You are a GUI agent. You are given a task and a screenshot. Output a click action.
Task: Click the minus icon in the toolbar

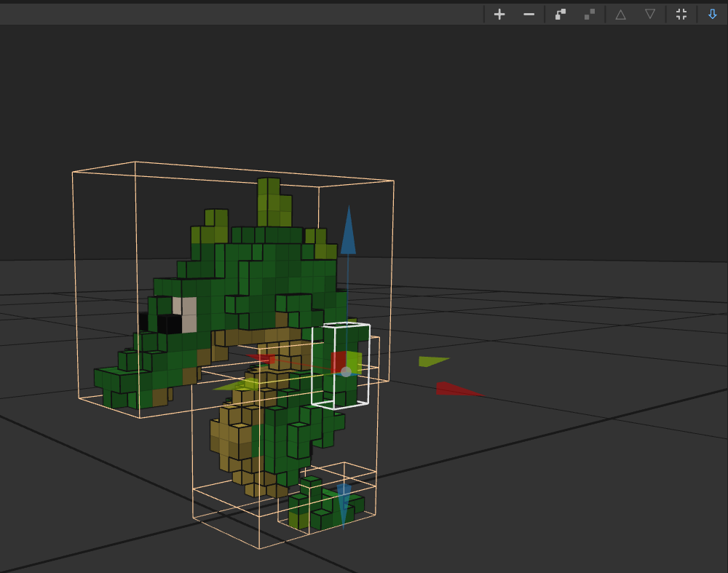click(x=529, y=15)
